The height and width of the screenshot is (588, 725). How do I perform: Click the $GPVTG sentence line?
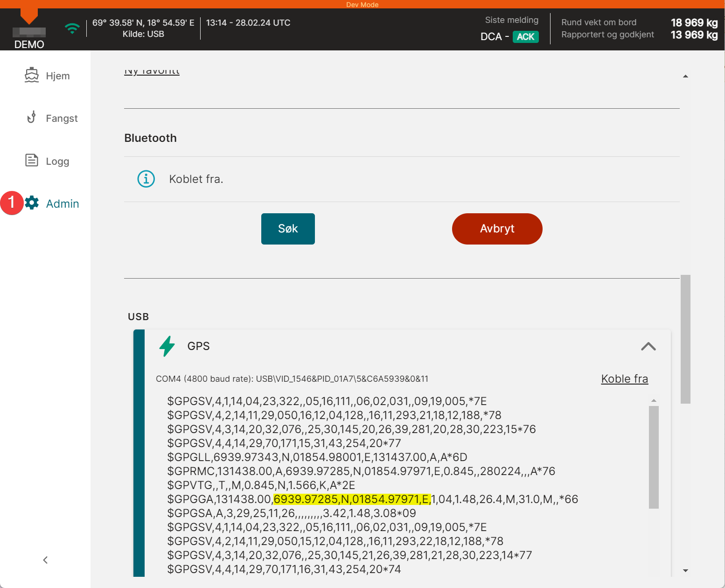(x=261, y=485)
